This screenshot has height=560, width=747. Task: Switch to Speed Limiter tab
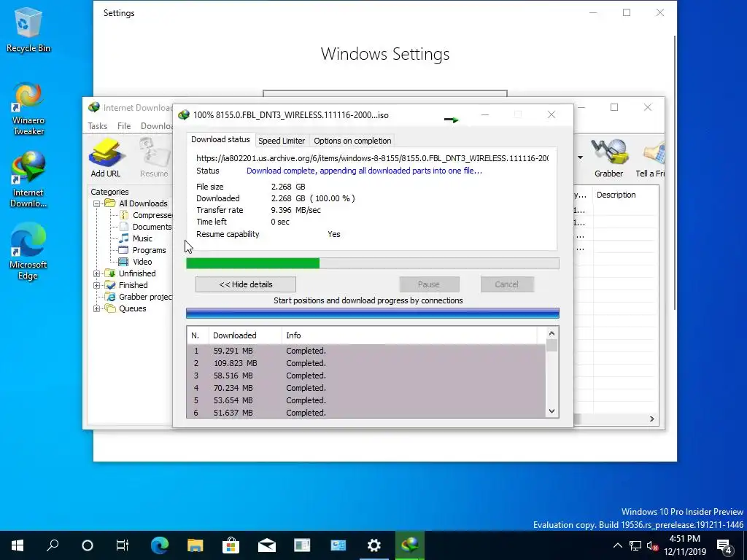282,141
